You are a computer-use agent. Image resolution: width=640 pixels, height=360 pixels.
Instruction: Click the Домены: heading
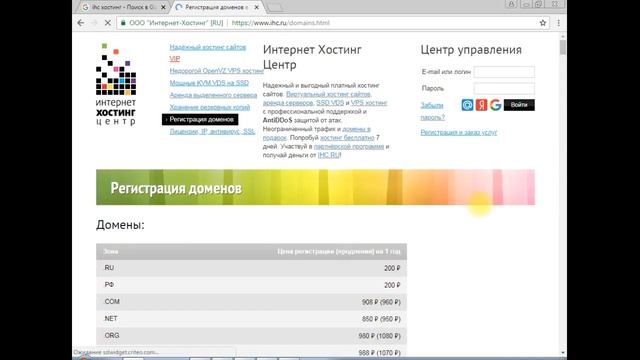click(120, 225)
